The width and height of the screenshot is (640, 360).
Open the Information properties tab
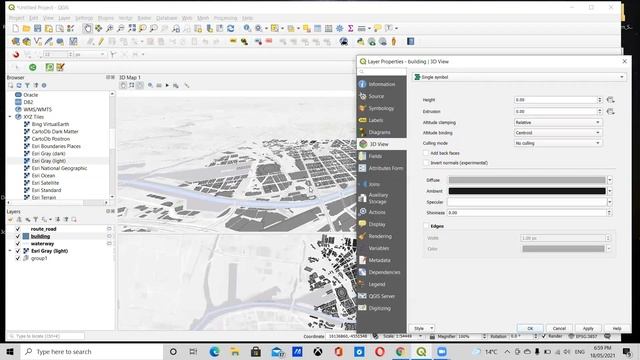click(382, 84)
